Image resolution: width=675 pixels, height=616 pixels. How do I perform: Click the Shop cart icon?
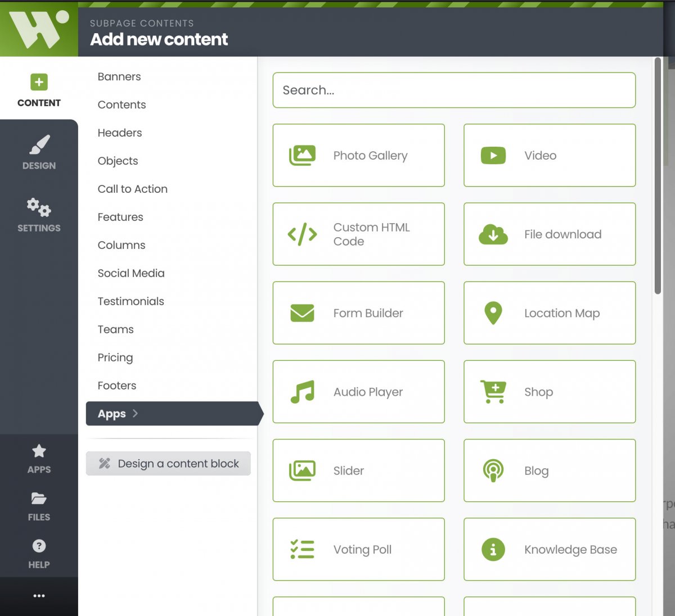tap(493, 392)
